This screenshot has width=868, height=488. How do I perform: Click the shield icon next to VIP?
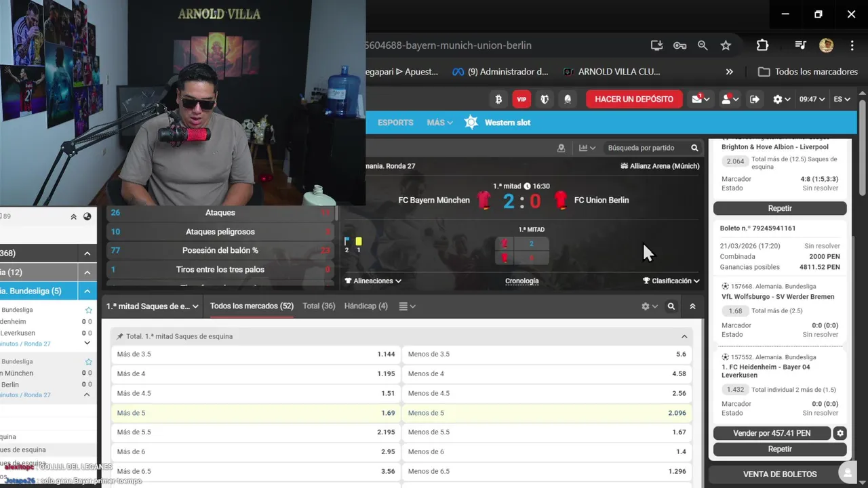[545, 99]
